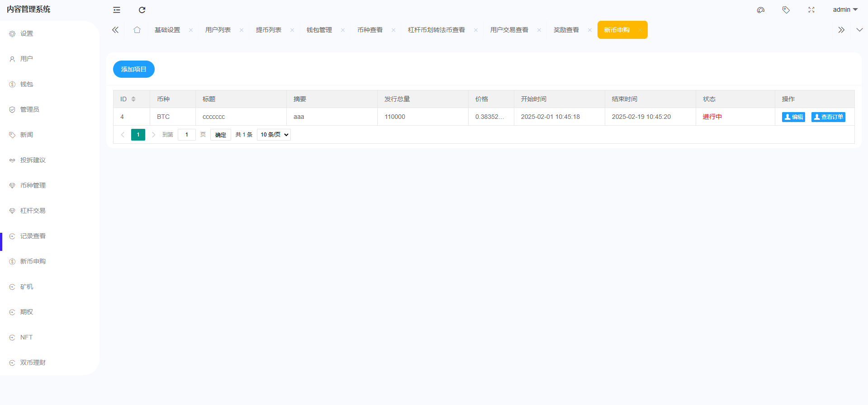Open the admin user dropdown
Screen dimensions: 868x405
coord(845,10)
